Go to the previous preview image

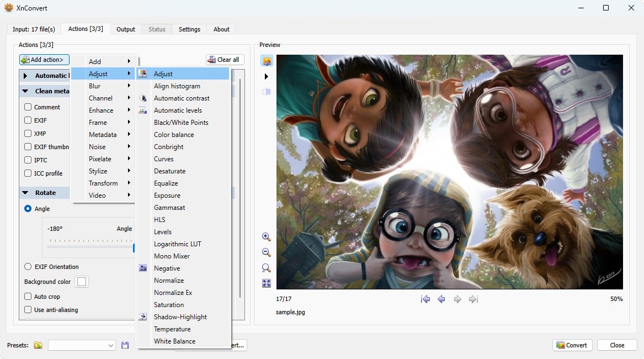click(441, 299)
